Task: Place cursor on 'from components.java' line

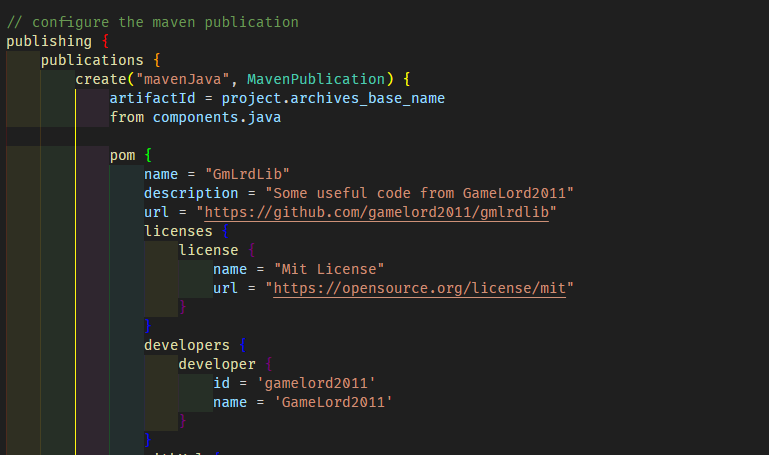Action: point(195,117)
